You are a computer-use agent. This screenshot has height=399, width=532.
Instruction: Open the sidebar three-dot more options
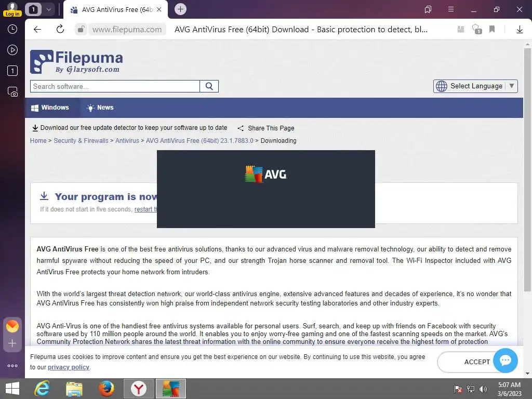click(x=12, y=366)
